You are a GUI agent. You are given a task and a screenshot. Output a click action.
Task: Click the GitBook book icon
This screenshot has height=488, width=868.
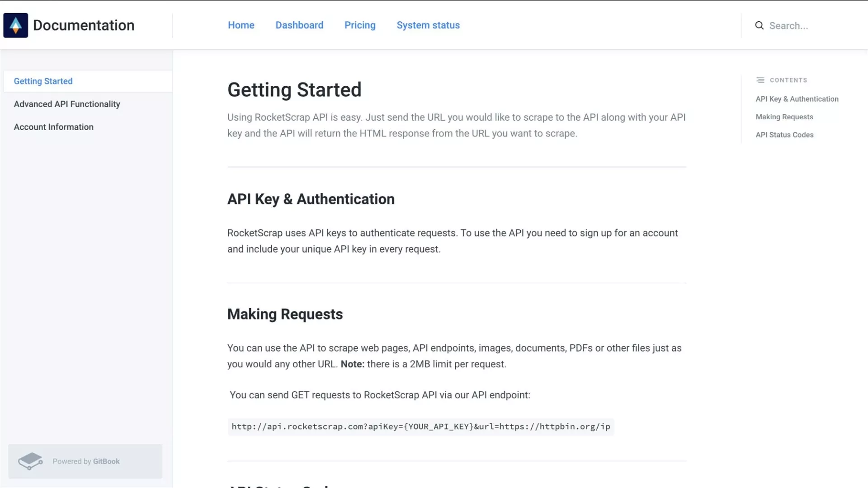(x=30, y=461)
